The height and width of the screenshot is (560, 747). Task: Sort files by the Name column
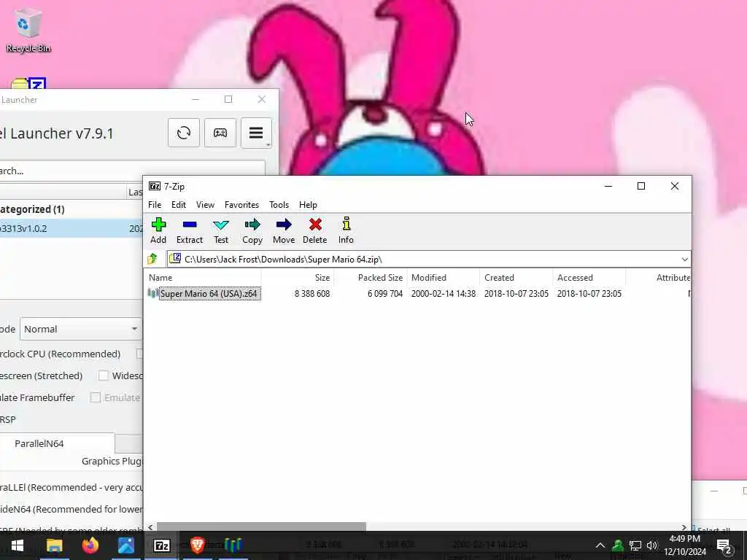(203, 278)
